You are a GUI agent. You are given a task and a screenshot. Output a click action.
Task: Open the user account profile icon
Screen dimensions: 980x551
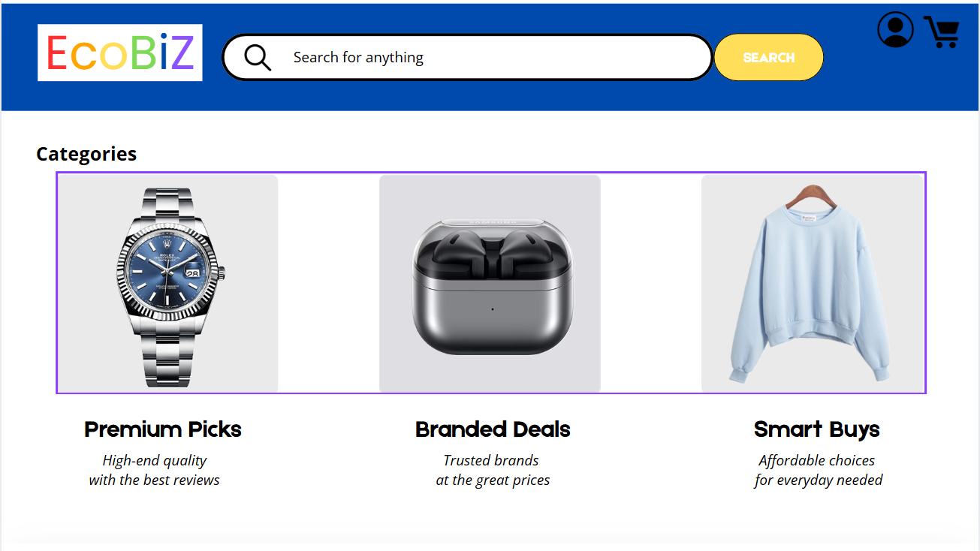895,30
